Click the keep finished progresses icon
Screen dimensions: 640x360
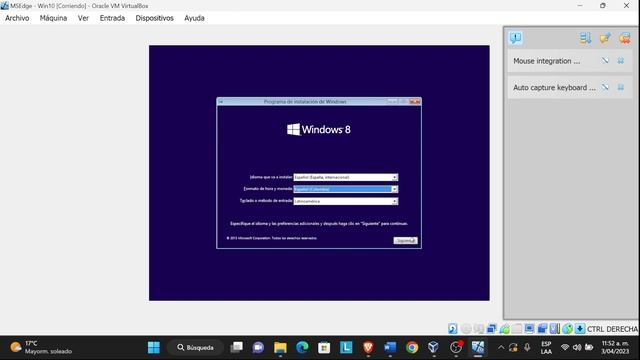(x=605, y=38)
